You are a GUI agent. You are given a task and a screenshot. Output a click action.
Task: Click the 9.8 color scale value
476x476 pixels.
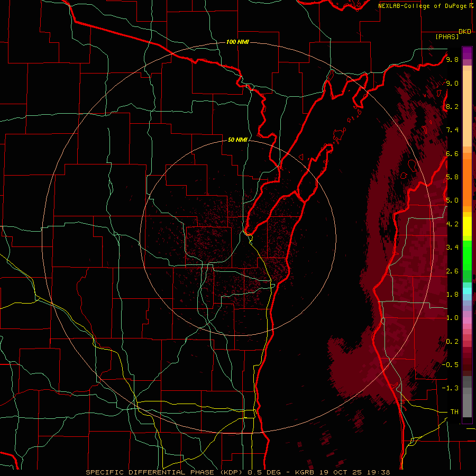tap(452, 59)
